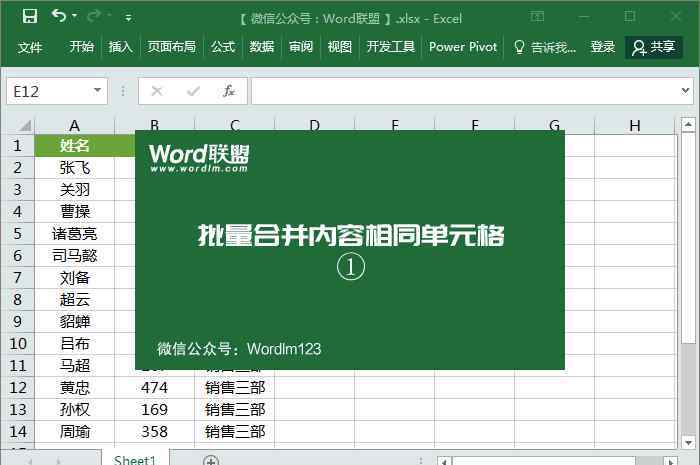700x465 pixels.
Task: Expand the Name Box dropdown arrow
Action: pyautogui.click(x=97, y=91)
